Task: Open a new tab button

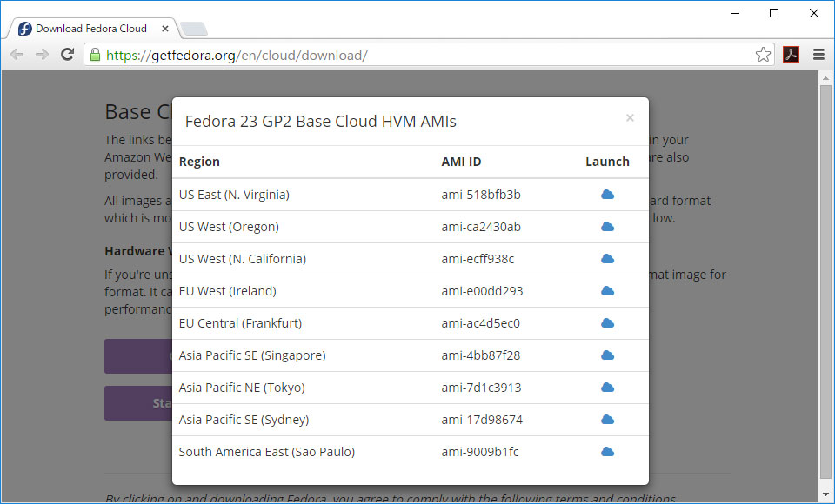Action: (x=194, y=29)
